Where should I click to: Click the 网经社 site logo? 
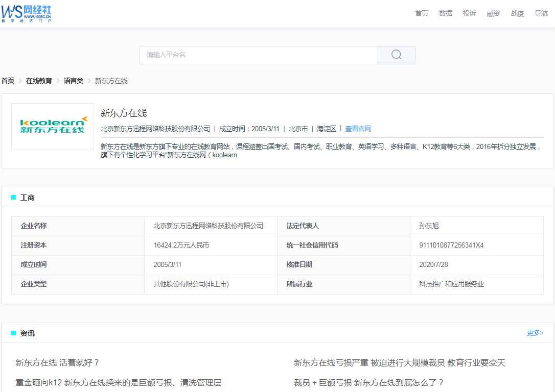pyautogui.click(x=27, y=14)
